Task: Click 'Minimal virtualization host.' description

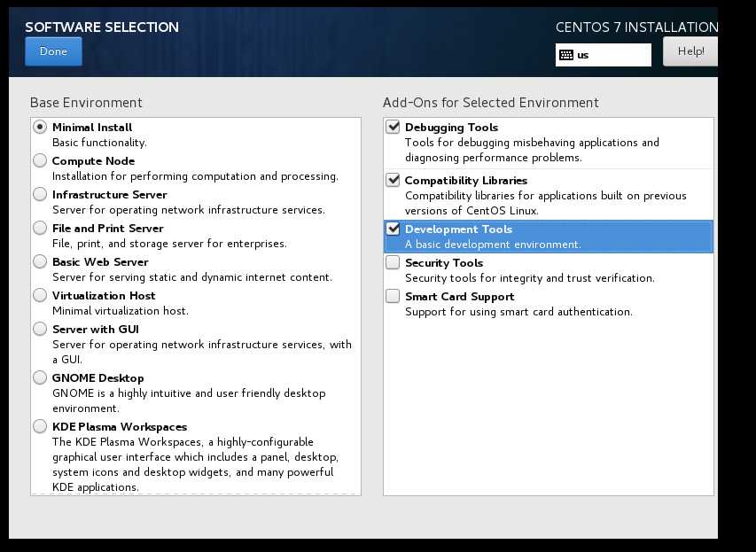Action: [121, 311]
